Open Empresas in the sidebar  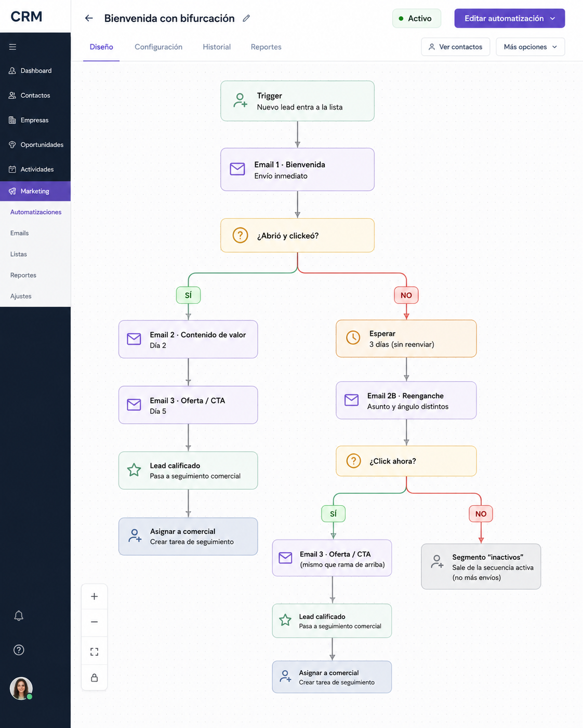(x=35, y=120)
